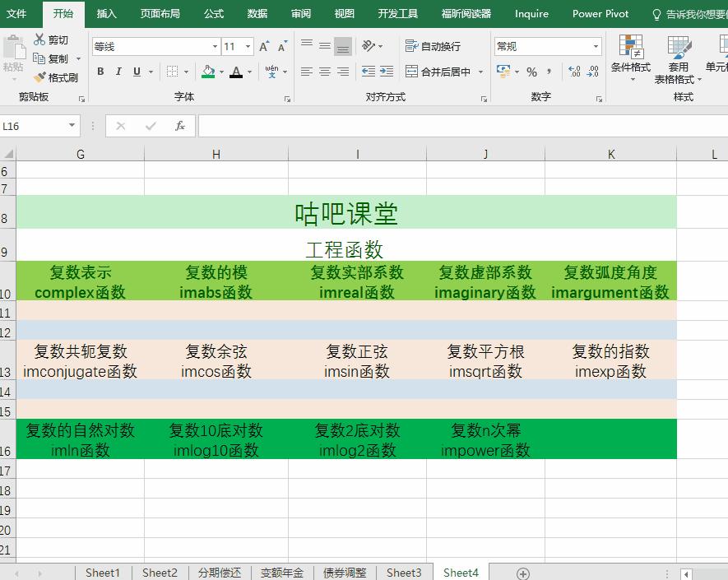Click the Percent Style icon

coord(531,73)
